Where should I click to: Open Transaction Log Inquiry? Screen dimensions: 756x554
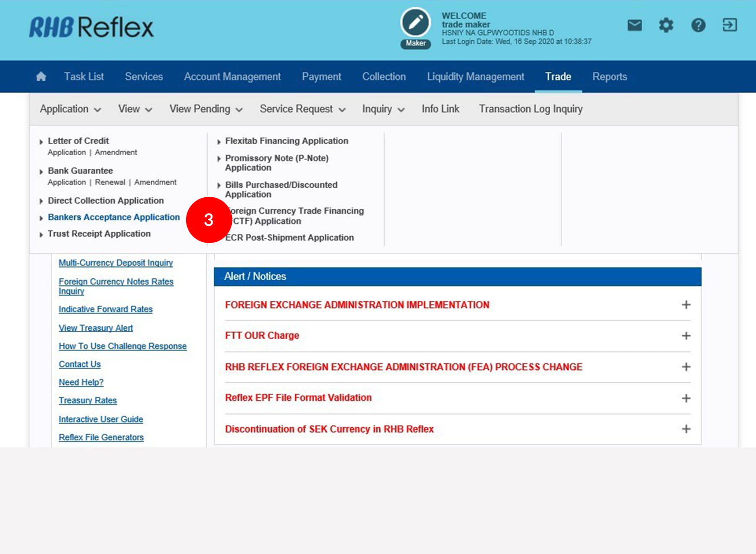[x=530, y=109]
